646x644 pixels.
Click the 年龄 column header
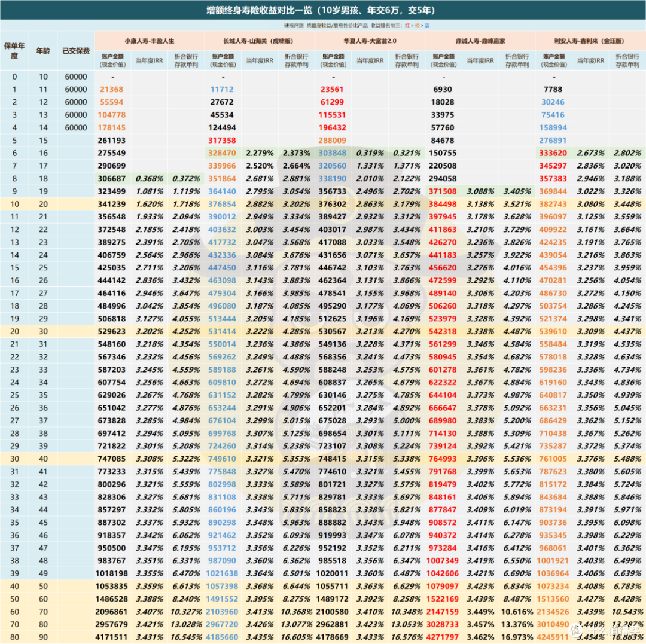coord(43,51)
